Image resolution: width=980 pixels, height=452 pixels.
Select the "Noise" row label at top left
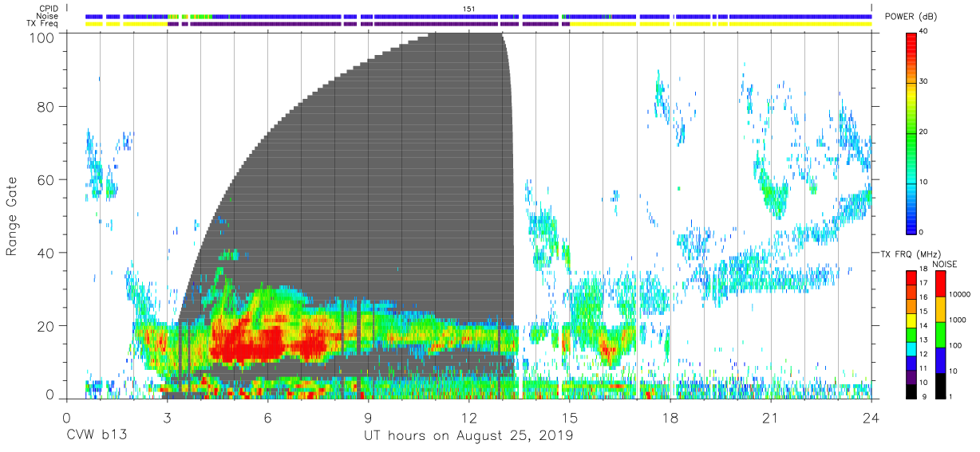pos(47,16)
